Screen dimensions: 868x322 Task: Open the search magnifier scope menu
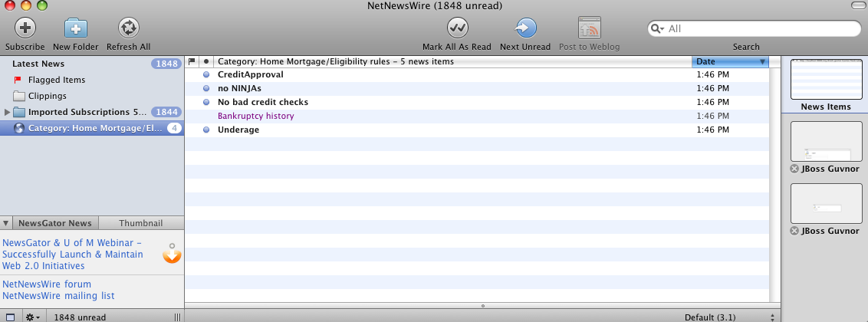[658, 29]
